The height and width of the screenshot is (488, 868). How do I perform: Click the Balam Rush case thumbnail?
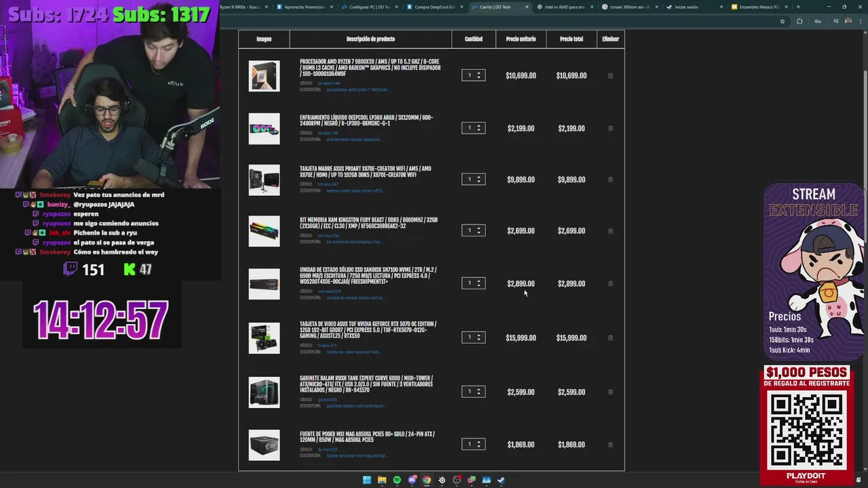point(264,392)
